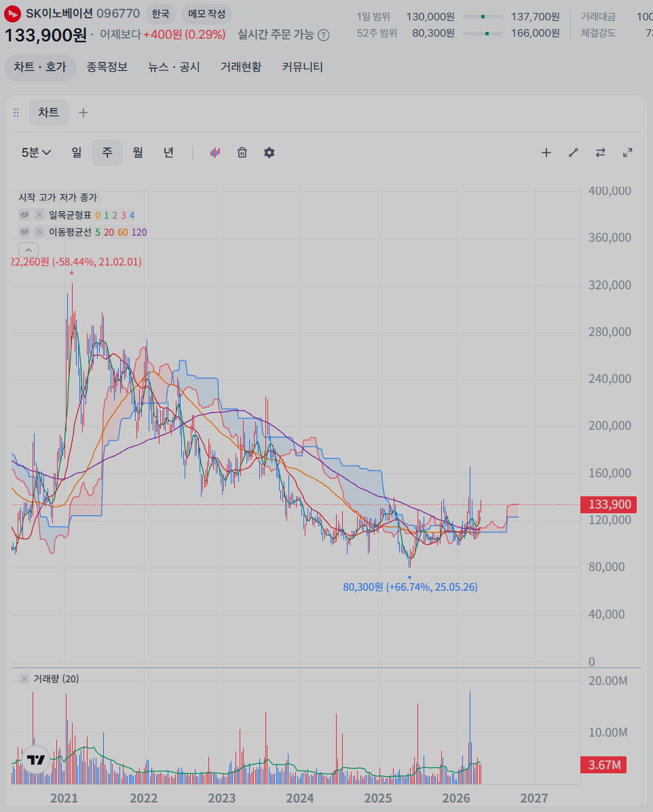Remove the 이동평균선 indicator with X
Image resolution: width=653 pixels, height=812 pixels.
point(39,232)
